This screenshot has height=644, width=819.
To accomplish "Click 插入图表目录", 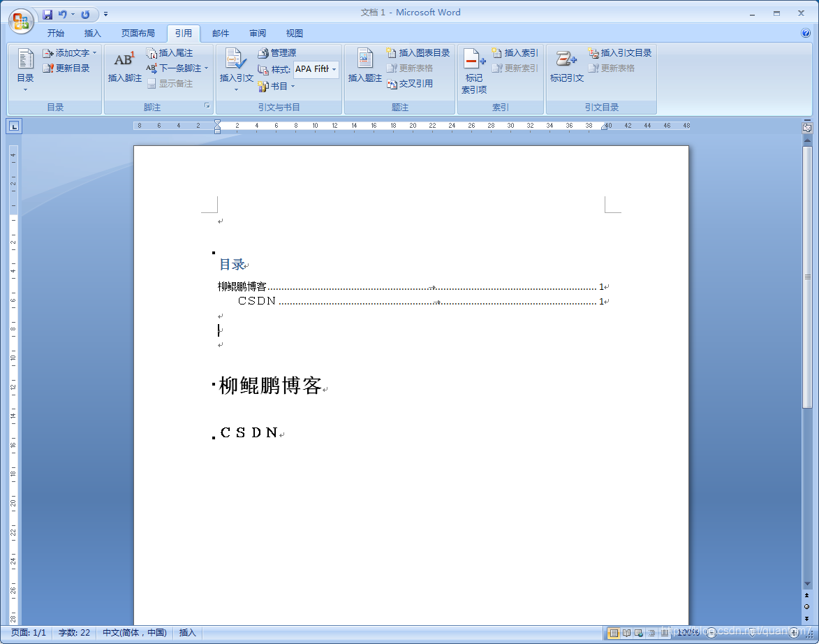I will click(x=418, y=53).
